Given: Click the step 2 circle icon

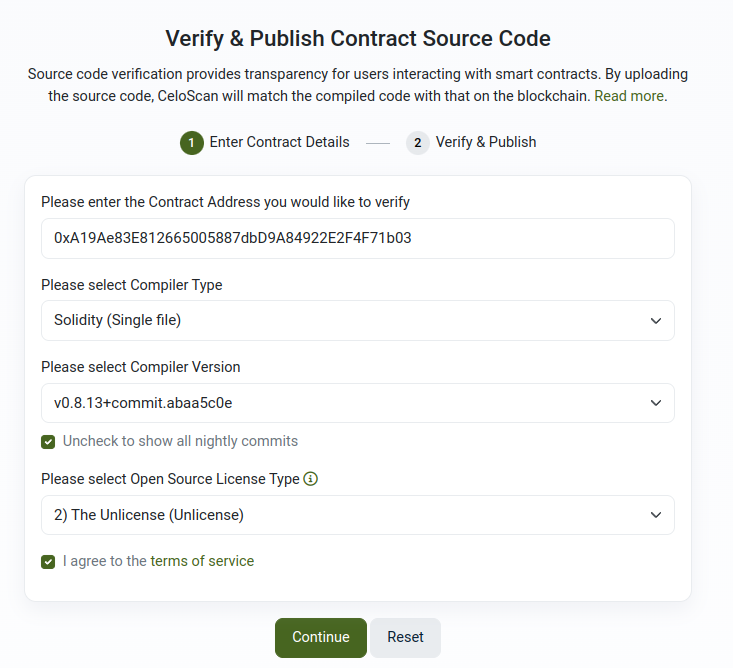Looking at the screenshot, I should coord(417,143).
